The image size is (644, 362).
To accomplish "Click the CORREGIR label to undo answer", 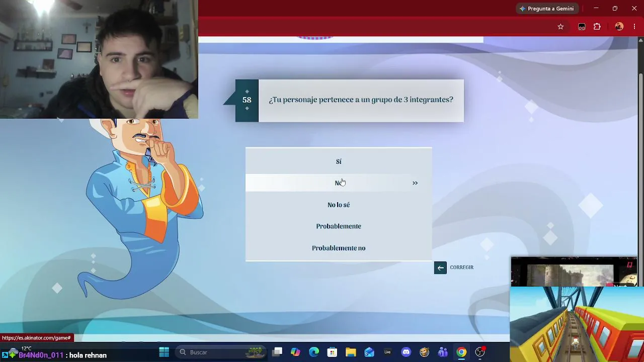I will (462, 267).
